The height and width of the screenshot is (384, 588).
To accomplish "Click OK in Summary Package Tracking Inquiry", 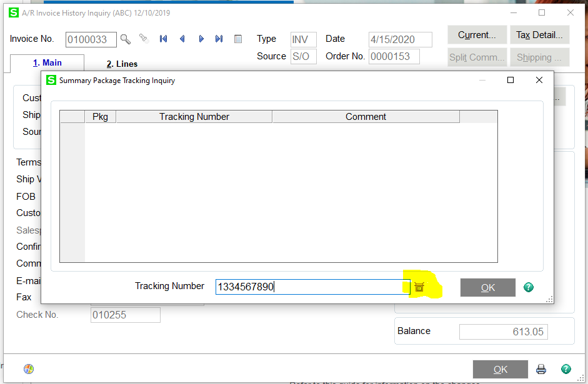I will (x=488, y=287).
